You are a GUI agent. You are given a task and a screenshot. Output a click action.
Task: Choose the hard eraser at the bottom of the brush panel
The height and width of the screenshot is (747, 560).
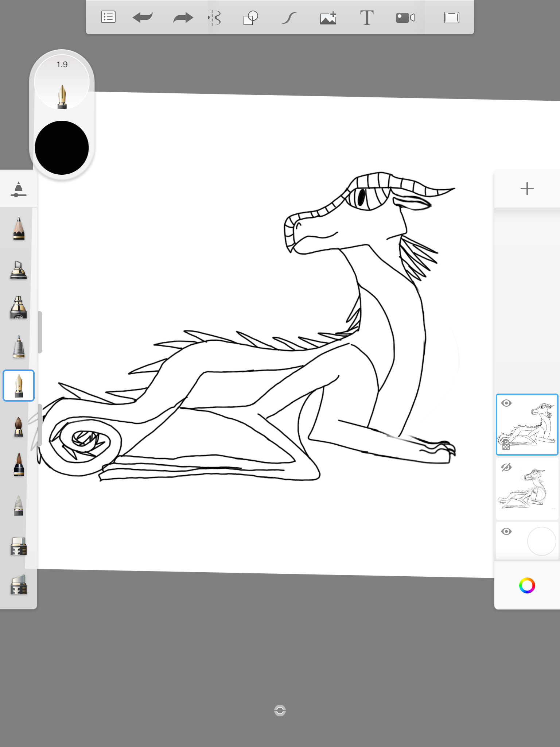(x=19, y=585)
